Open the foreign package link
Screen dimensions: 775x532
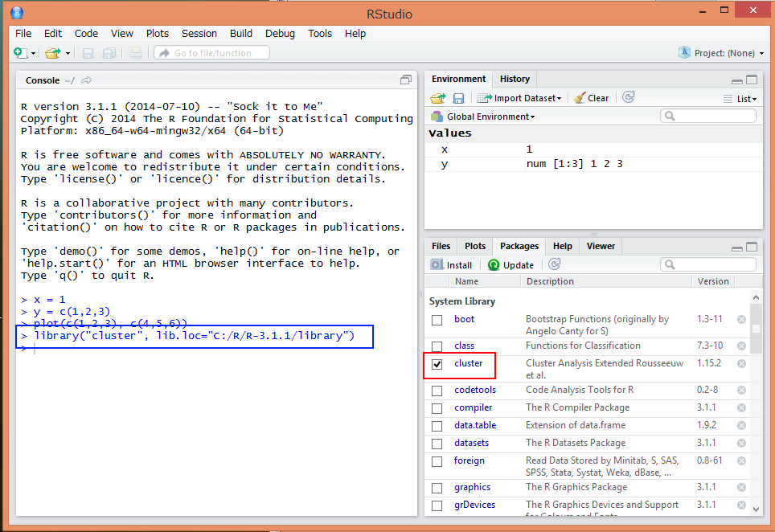[469, 460]
